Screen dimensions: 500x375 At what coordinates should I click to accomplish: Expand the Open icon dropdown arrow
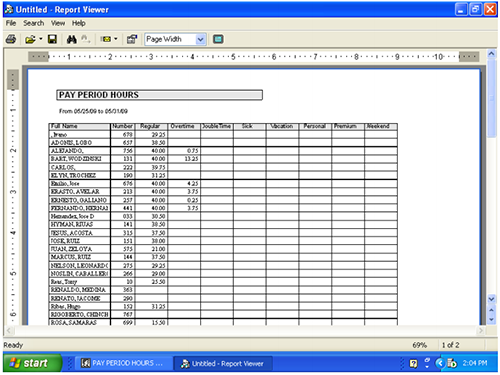pos(41,39)
